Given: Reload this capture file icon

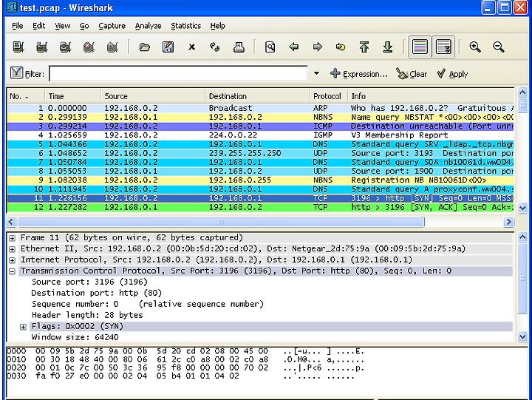Looking at the screenshot, I should coord(215,47).
